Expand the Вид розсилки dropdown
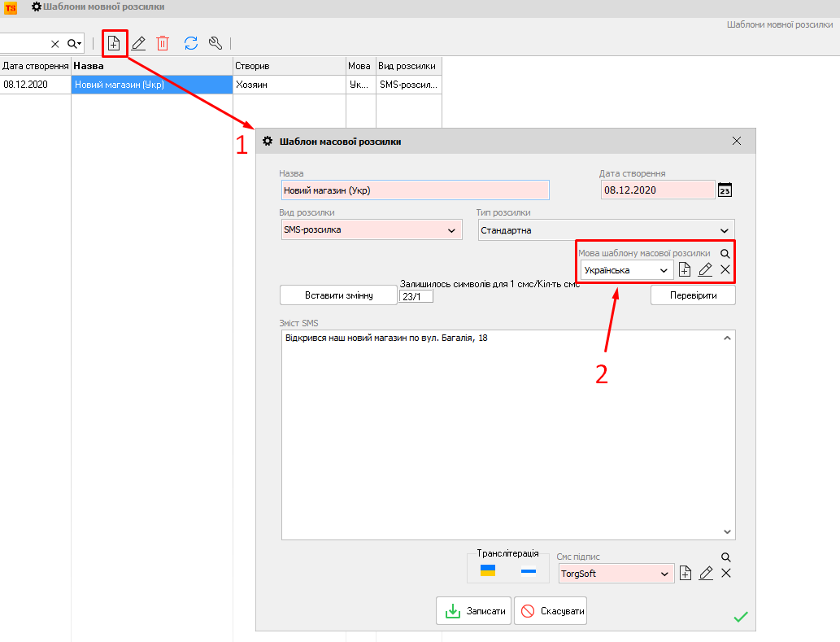Viewport: 840px width, 642px height. (x=452, y=230)
